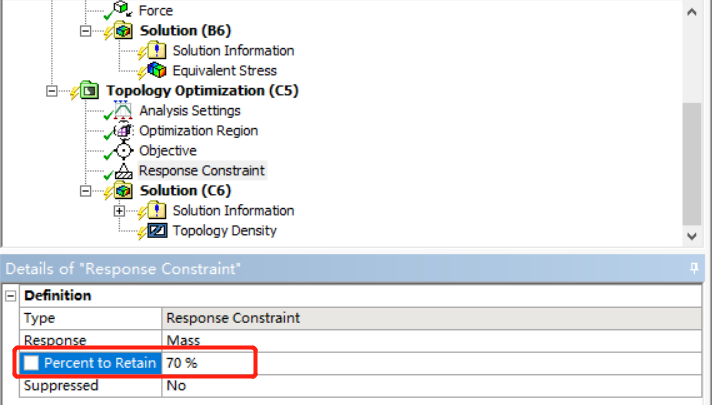Collapse the Topology Optimization (C5) branch
714x405 pixels.
point(53,91)
